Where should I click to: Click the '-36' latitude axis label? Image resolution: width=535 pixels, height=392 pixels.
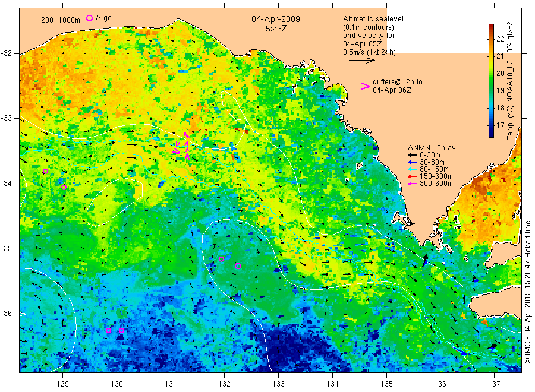tap(6, 314)
